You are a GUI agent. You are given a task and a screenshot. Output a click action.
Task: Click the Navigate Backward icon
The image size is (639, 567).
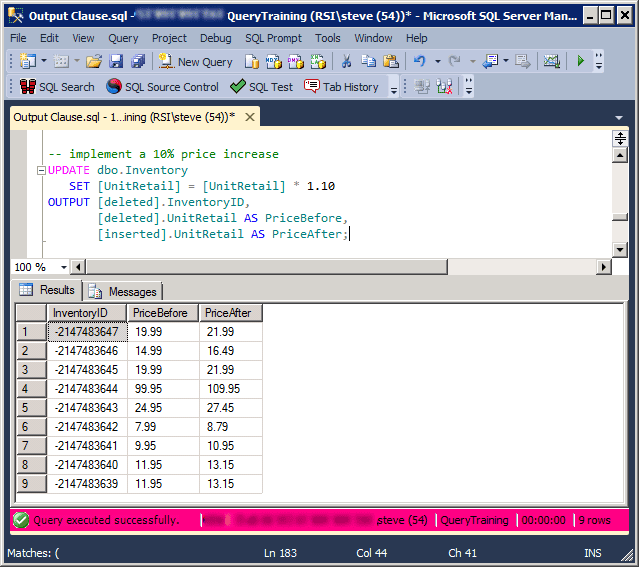tap(490, 62)
